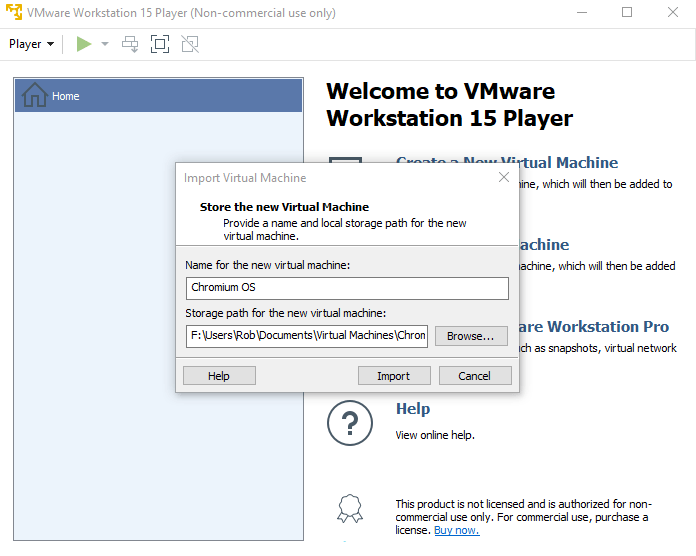Enter full screen mode icon
The height and width of the screenshot is (556, 696).
click(x=160, y=44)
